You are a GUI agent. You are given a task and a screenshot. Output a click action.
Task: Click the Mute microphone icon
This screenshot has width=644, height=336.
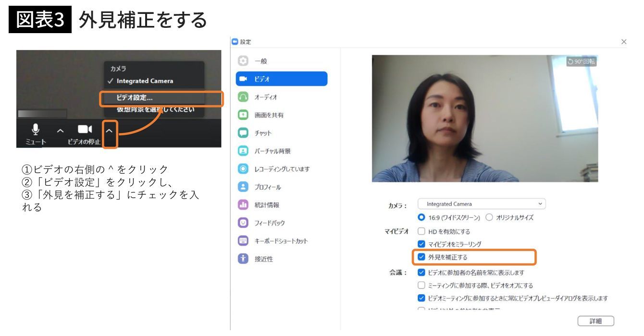coord(36,129)
